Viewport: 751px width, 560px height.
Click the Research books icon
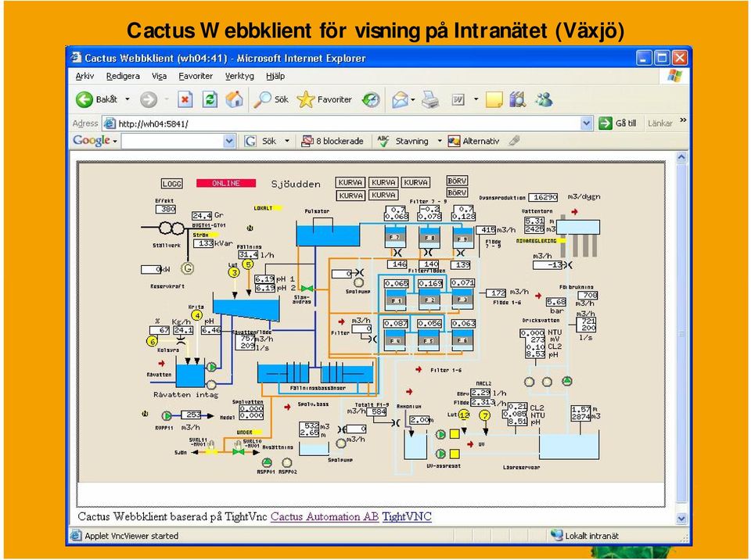click(x=518, y=99)
